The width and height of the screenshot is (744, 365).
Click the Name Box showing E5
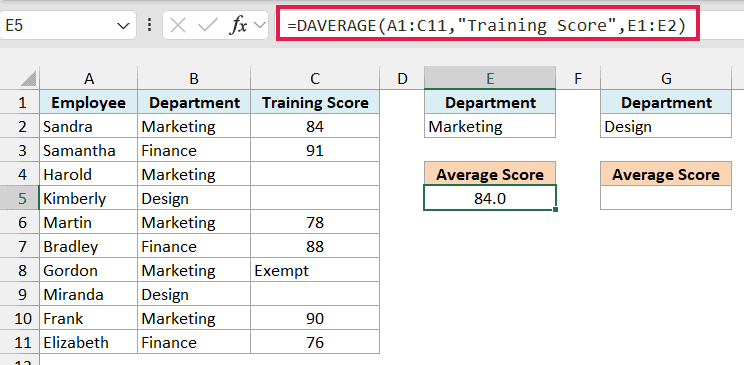click(x=68, y=26)
